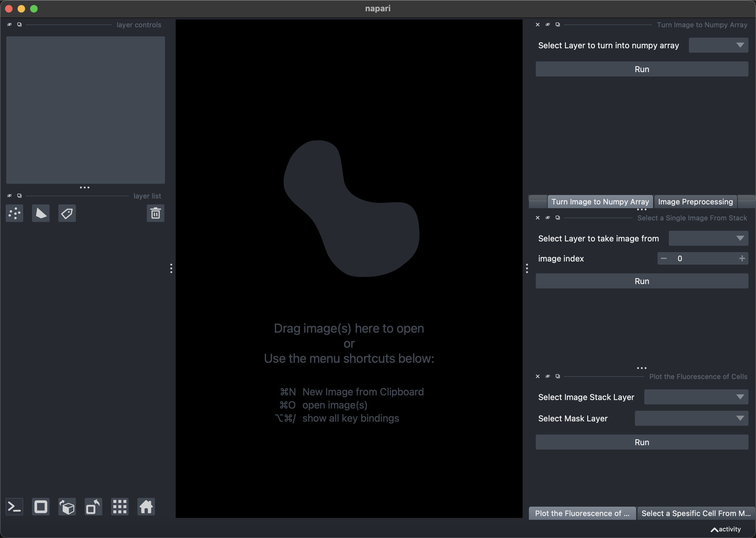The image size is (756, 538).
Task: Open the napari console
Action: (14, 506)
